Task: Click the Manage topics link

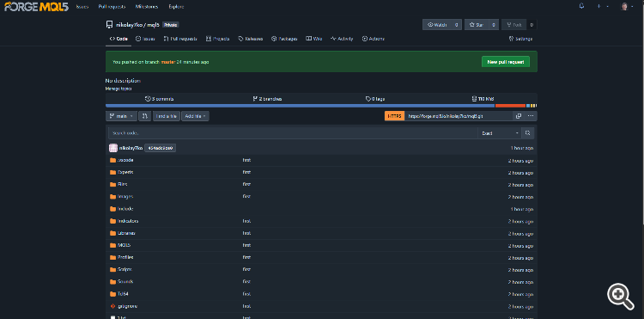Action: tap(118, 89)
